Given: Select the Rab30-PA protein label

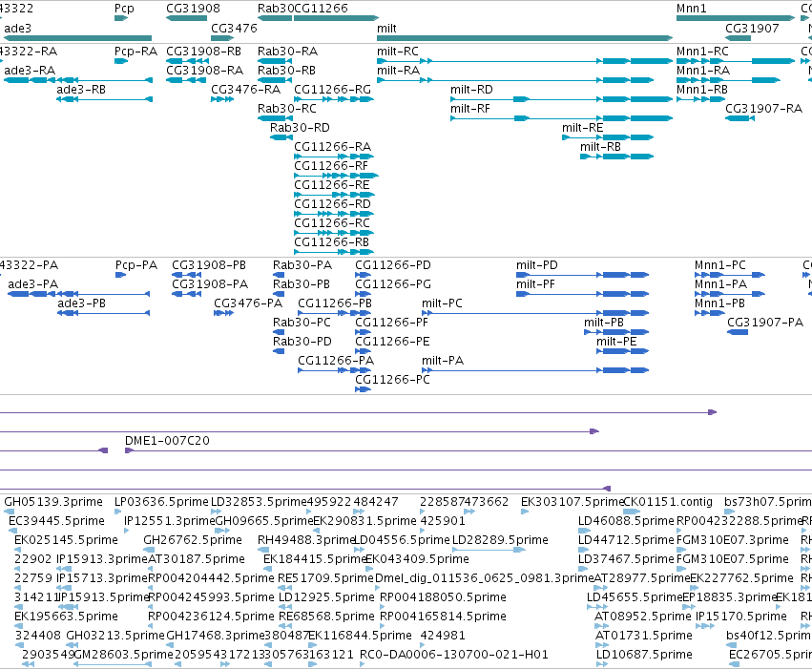Looking at the screenshot, I should [x=302, y=265].
